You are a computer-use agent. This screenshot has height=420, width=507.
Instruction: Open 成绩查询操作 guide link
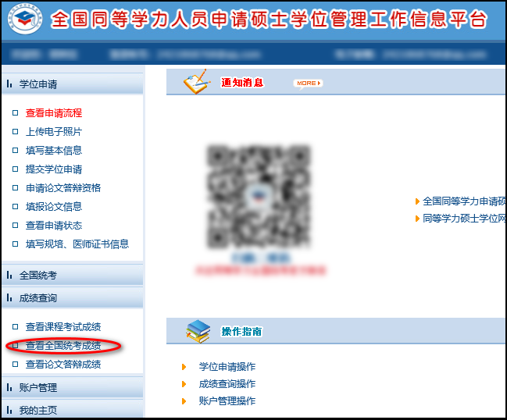[x=227, y=384]
